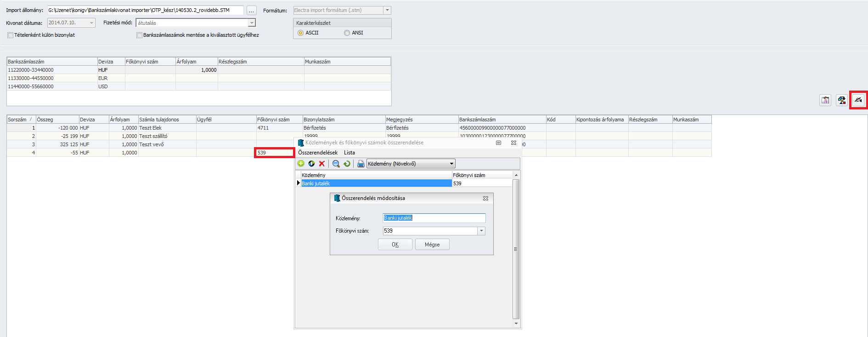Click the Összerendelés módosítása dialog title icon

[337, 198]
